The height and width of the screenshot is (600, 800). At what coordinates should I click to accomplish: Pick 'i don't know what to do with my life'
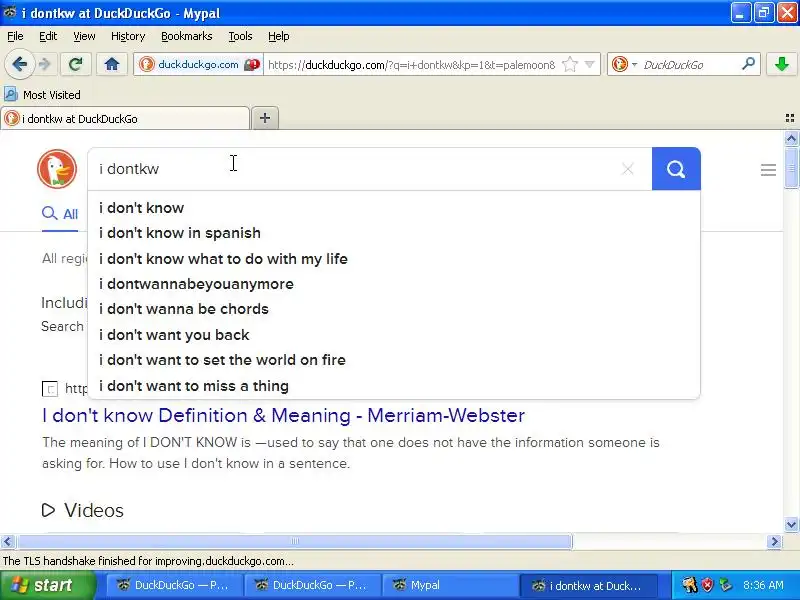(x=394, y=259)
